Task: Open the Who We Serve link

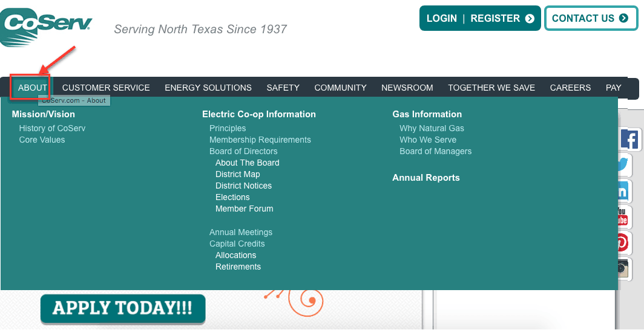Action: coord(428,140)
